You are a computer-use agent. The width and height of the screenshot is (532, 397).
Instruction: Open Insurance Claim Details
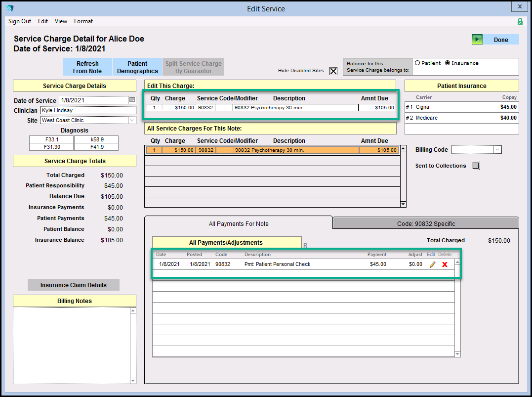tap(74, 285)
